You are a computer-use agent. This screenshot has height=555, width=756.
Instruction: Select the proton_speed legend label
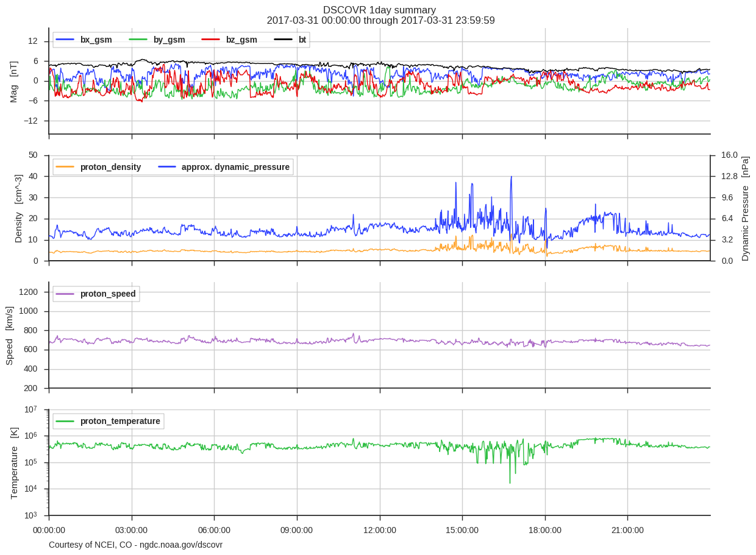[x=108, y=294]
